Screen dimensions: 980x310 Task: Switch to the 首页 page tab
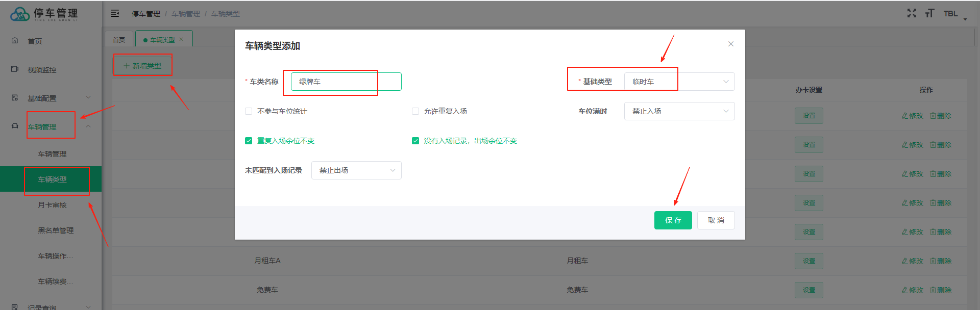click(119, 40)
